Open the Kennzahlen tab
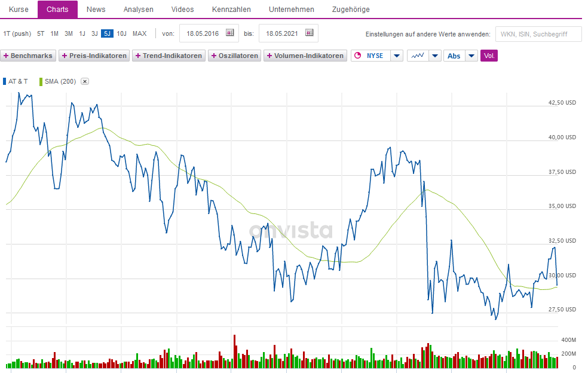This screenshot has height=373, width=588. [x=231, y=10]
